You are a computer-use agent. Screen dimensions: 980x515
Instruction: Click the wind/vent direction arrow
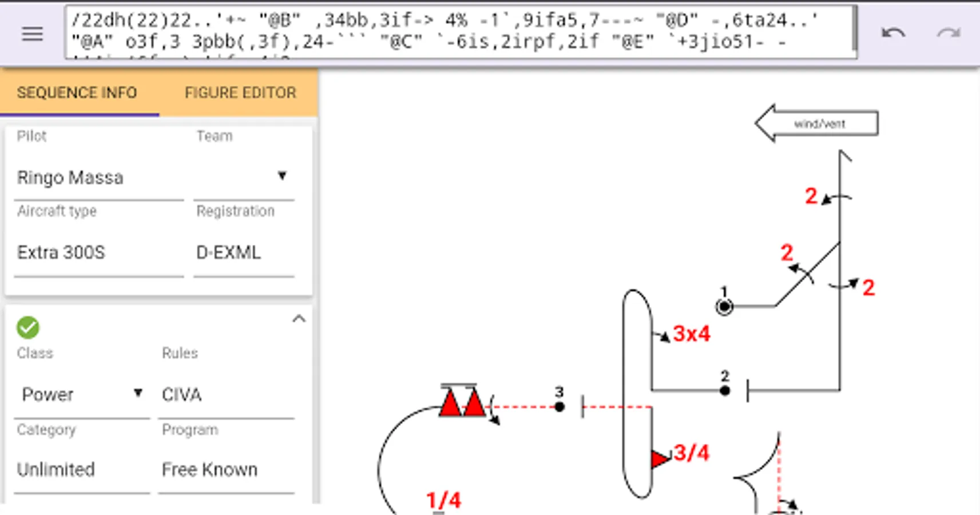tap(816, 123)
